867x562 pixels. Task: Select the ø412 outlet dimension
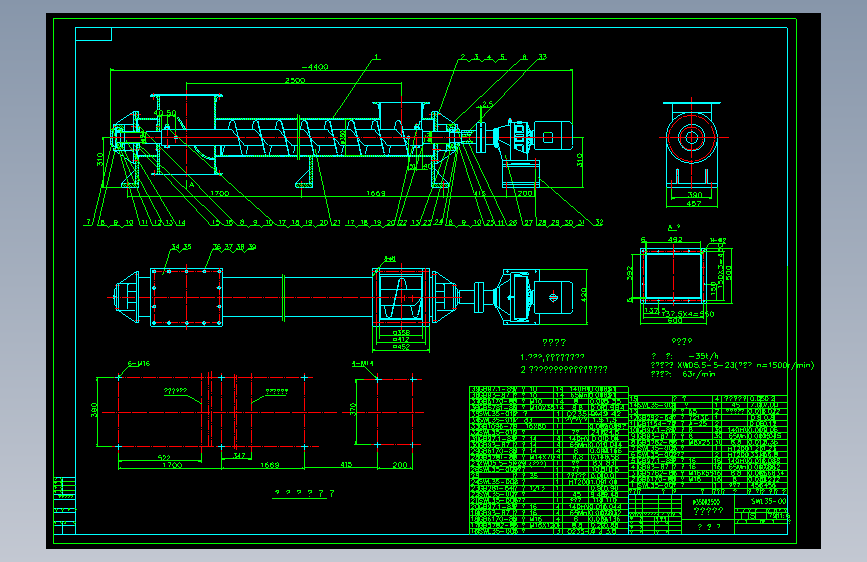tap(401, 340)
